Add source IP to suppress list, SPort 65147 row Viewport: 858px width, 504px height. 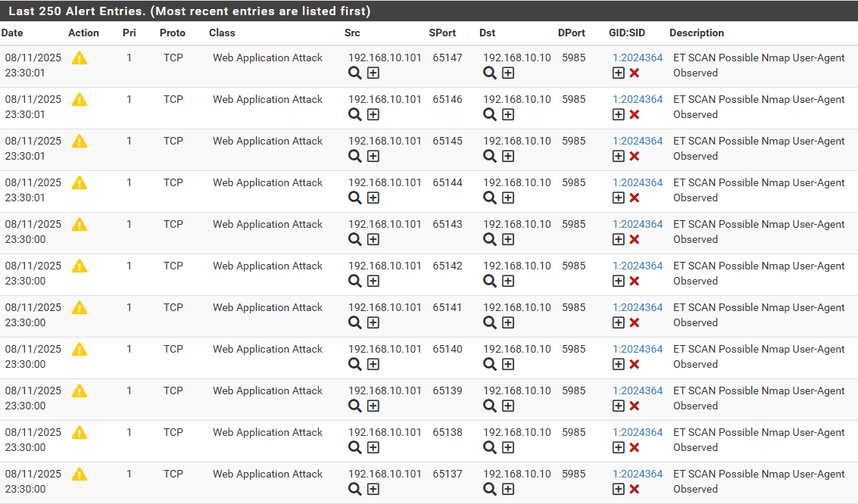tap(373, 73)
